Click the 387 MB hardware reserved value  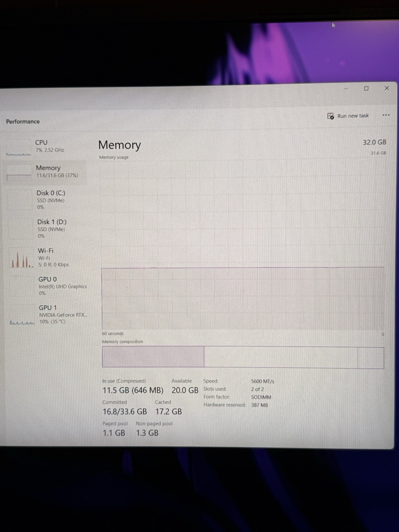click(x=260, y=405)
